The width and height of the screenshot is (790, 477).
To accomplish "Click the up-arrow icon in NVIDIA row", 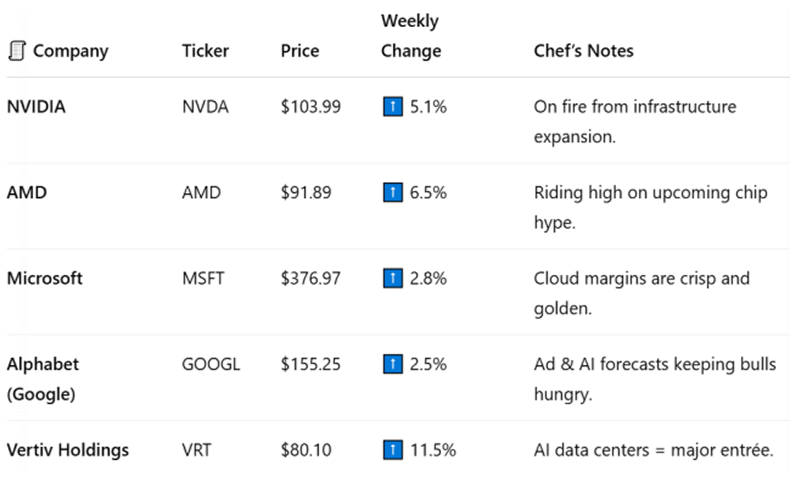I will (393, 107).
